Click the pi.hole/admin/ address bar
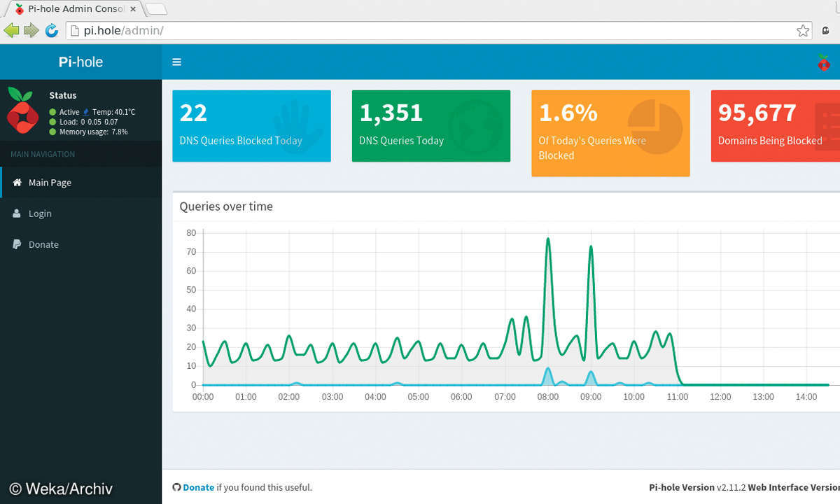 tap(440, 31)
